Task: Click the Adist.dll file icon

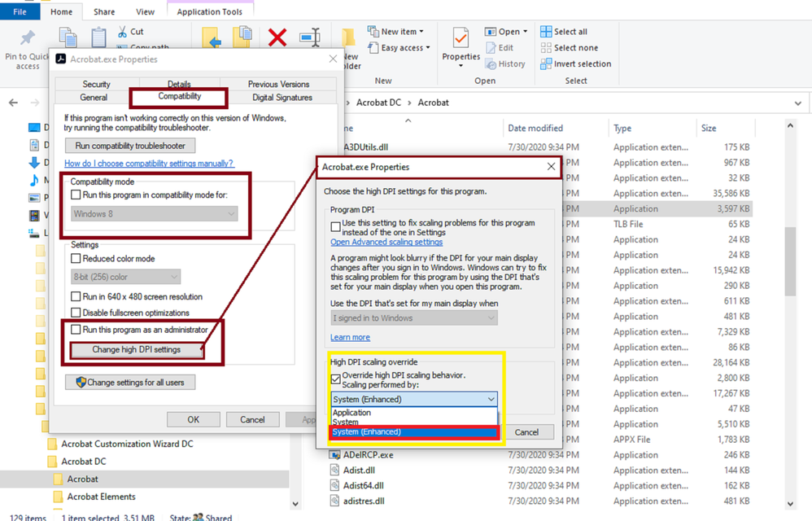Action: (x=334, y=471)
